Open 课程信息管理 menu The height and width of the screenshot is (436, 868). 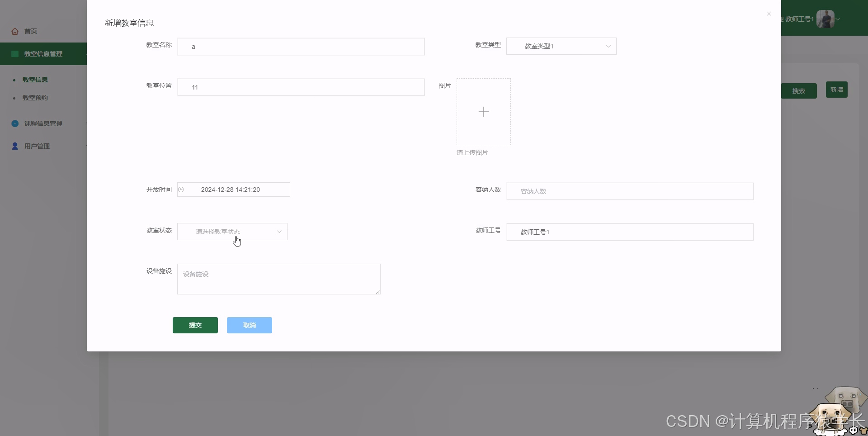click(x=43, y=123)
